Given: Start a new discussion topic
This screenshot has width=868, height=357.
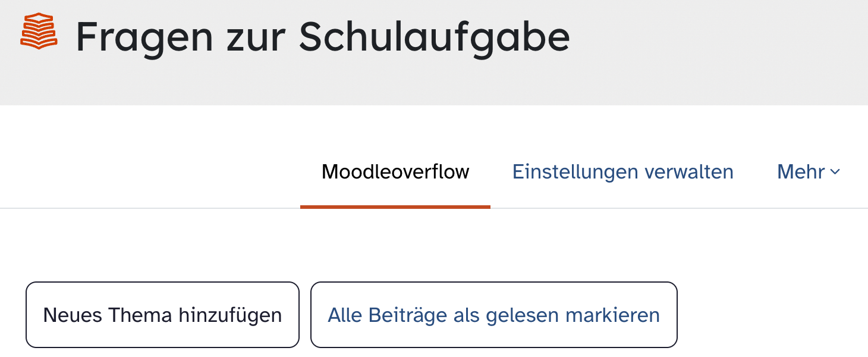Looking at the screenshot, I should point(162,315).
